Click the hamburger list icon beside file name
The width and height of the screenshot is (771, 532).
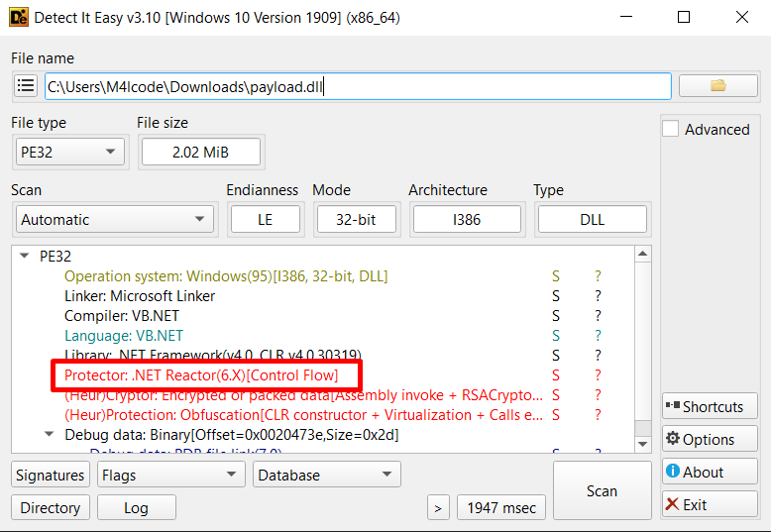point(26,86)
